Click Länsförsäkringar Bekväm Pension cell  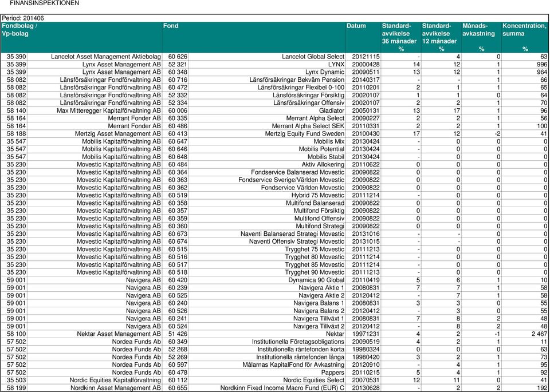(266, 80)
